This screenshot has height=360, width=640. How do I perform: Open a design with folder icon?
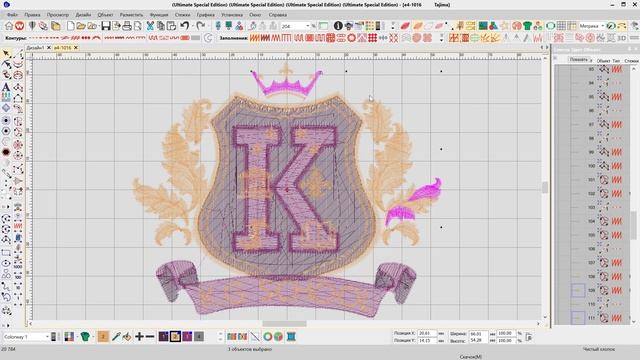[x=81, y=26]
